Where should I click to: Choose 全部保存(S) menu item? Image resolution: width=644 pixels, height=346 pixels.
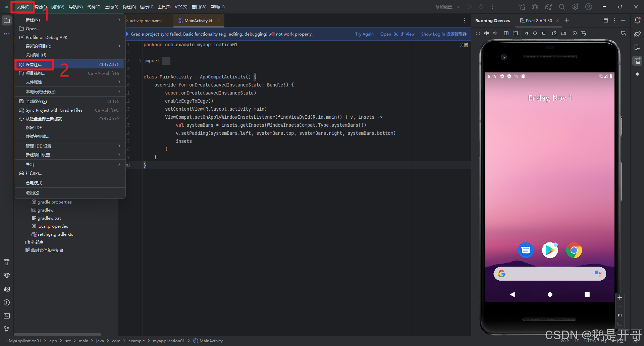[x=70, y=101]
